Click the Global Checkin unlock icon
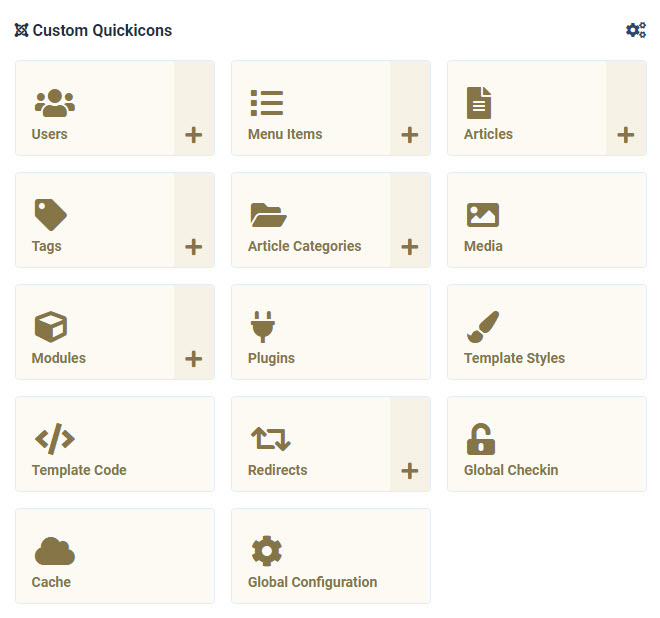The image size is (660, 618). [481, 438]
